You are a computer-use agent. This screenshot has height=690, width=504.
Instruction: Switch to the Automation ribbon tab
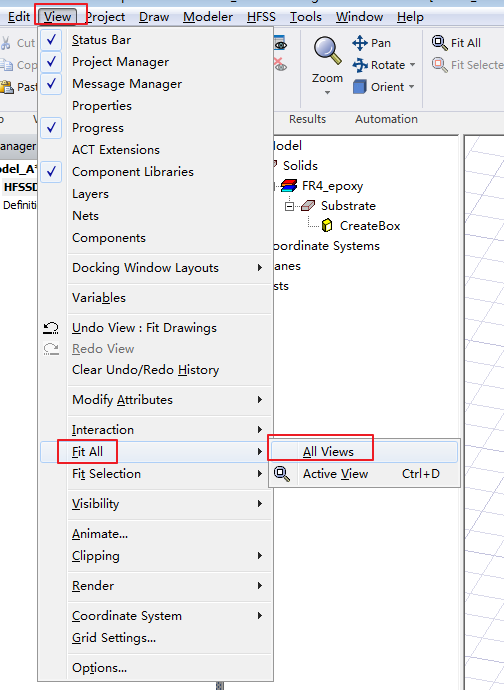pyautogui.click(x=386, y=119)
